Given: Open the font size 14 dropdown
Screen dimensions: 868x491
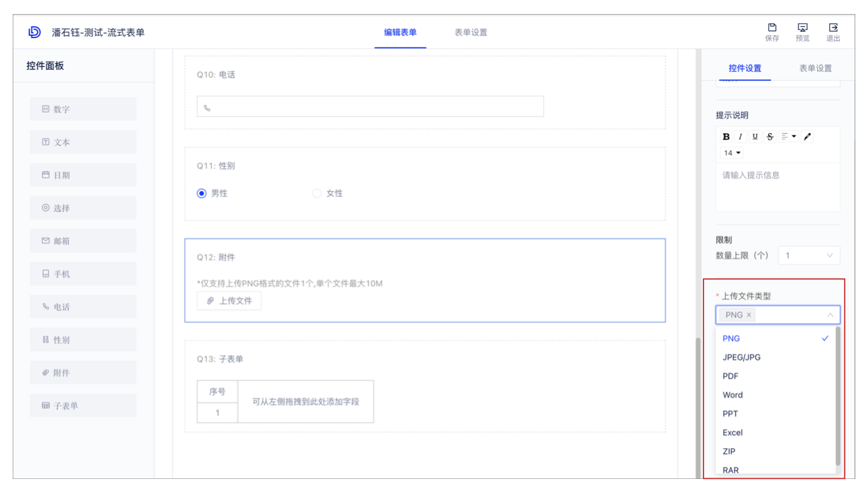Looking at the screenshot, I should click(x=730, y=153).
